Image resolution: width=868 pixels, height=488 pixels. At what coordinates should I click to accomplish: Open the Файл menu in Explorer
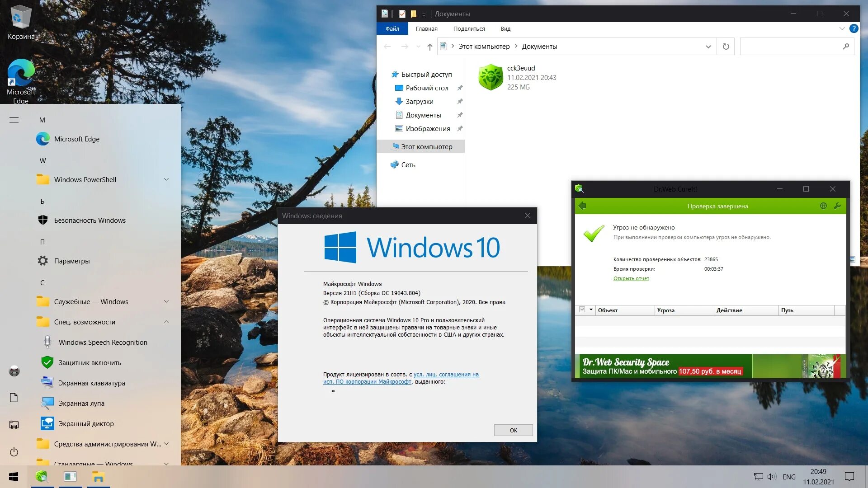(392, 28)
